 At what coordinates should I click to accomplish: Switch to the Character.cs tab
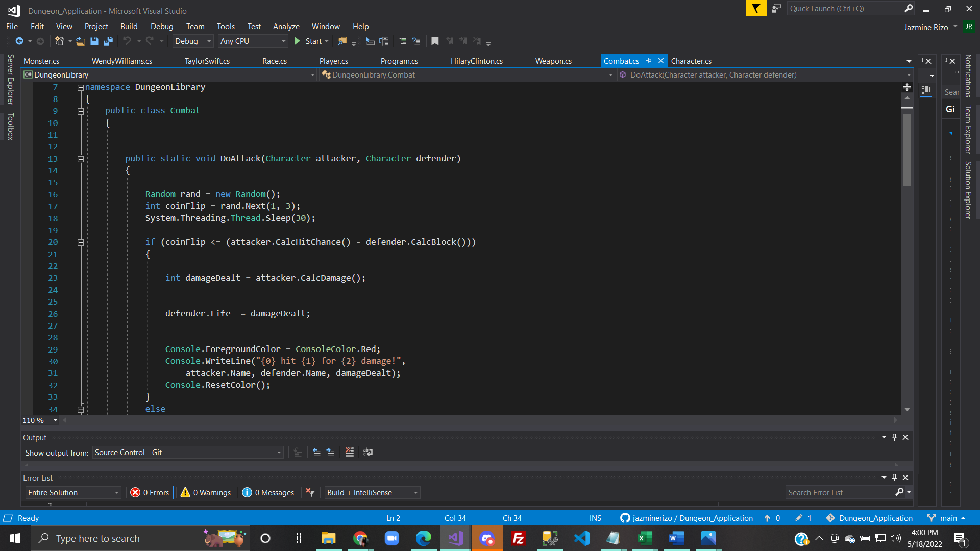point(691,61)
